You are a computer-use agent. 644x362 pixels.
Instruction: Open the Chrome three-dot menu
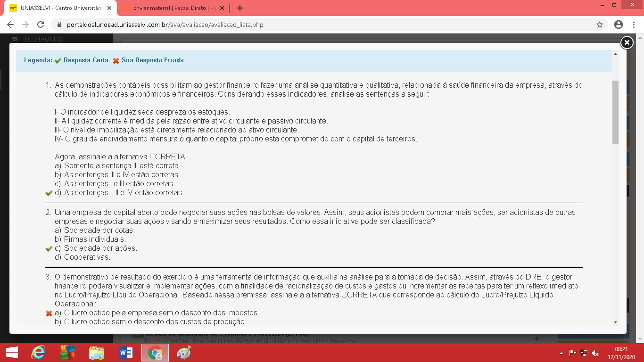coord(633,25)
